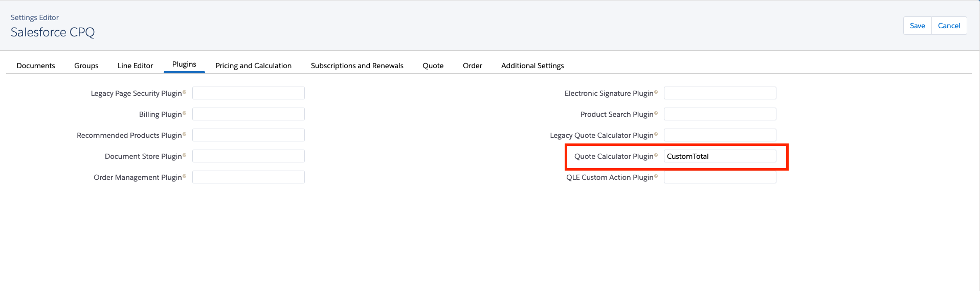Viewport: 980px width, 291px height.
Task: Click the Product Search Plugin label
Action: coord(617,114)
